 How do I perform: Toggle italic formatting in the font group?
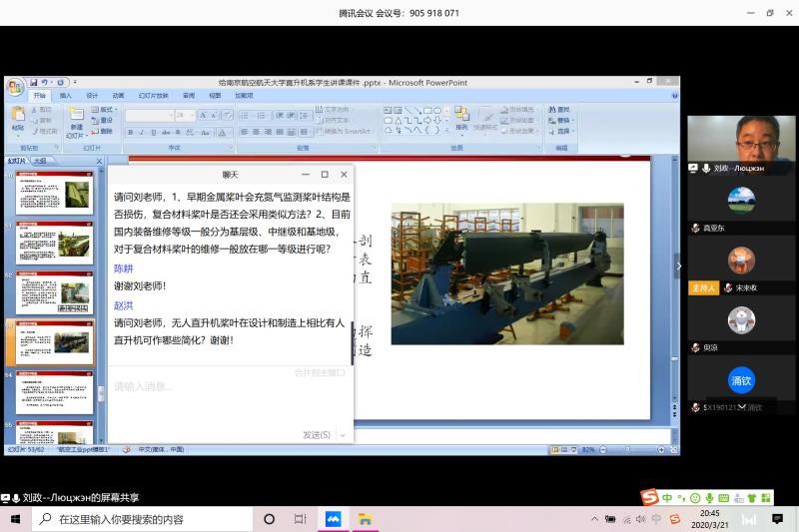(x=142, y=132)
